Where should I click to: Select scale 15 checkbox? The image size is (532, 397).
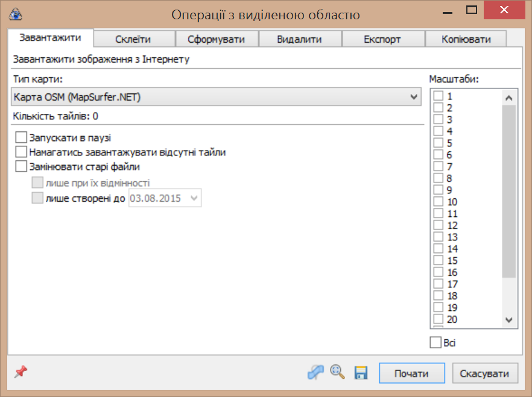439,261
